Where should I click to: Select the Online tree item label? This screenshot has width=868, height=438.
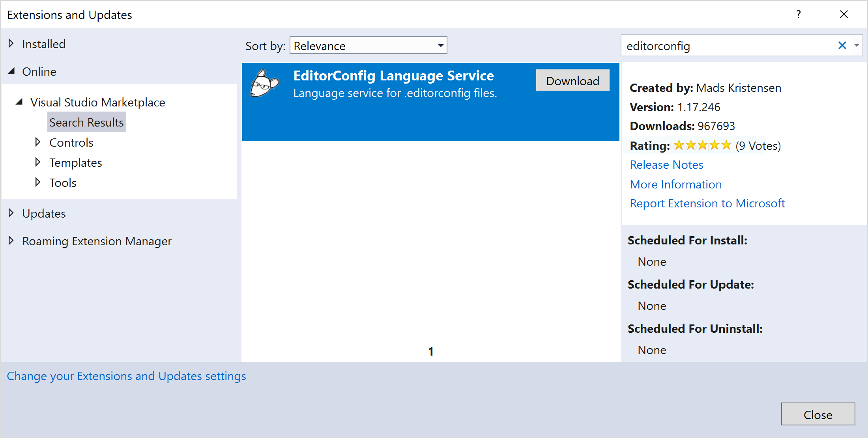click(x=39, y=71)
